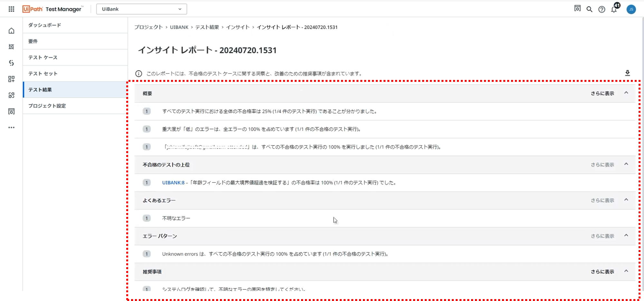Click the 25% overall failure rate row
Screen dimensions: 644x301
(x=385, y=112)
